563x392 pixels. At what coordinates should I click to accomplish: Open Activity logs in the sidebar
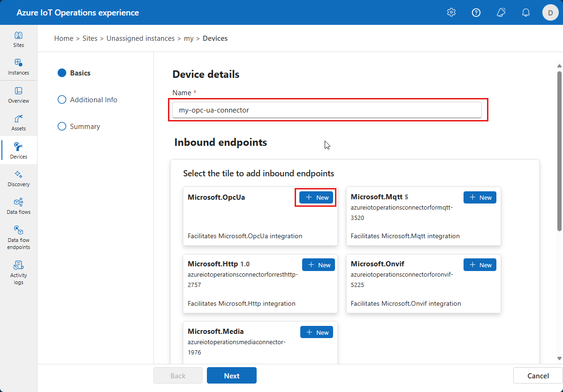(18, 272)
